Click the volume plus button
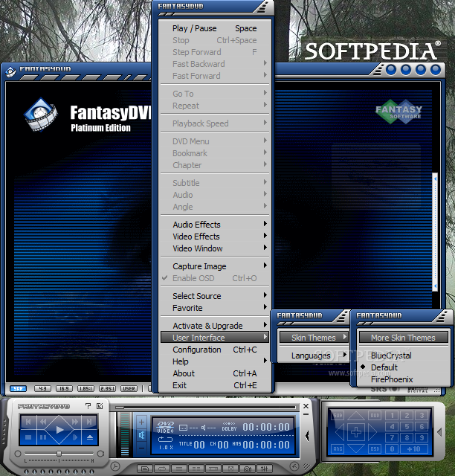Screen dimensions: 455x476 coord(141,422)
